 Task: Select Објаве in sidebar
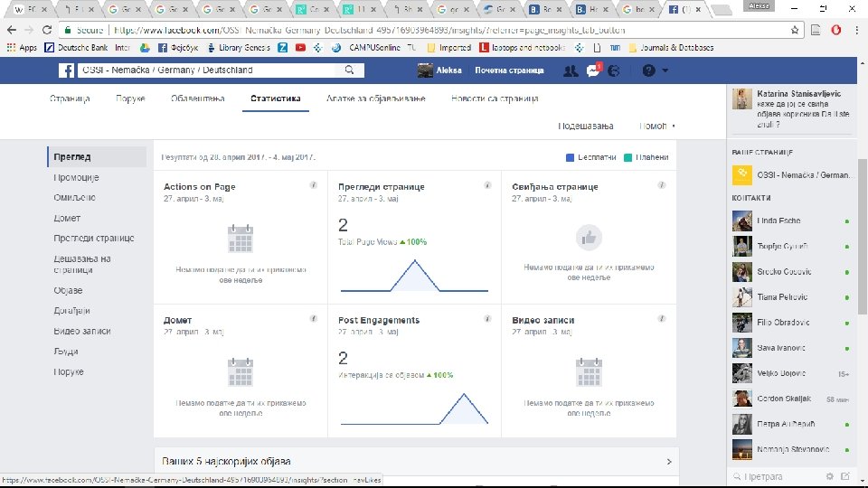[x=68, y=290]
